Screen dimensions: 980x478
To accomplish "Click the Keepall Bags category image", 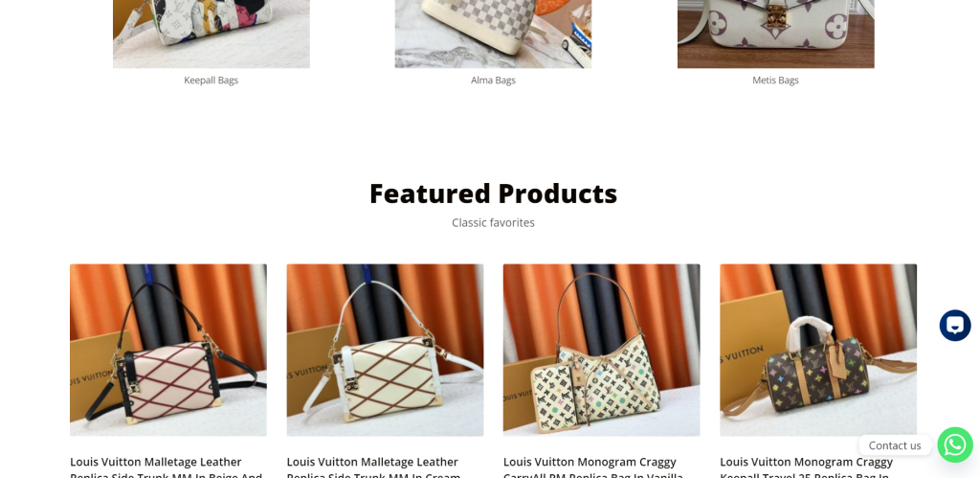I will (x=212, y=34).
